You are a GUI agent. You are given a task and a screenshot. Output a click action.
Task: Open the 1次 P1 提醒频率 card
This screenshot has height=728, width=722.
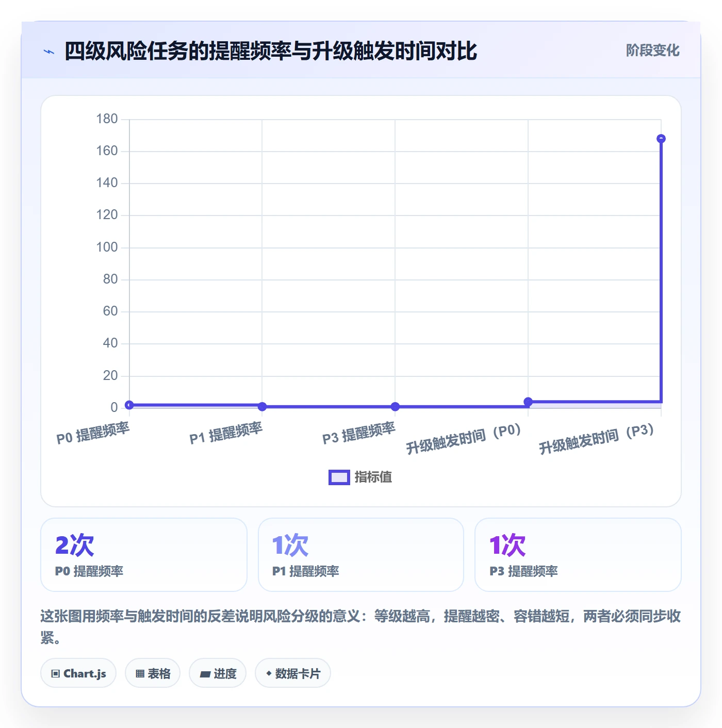(x=361, y=555)
